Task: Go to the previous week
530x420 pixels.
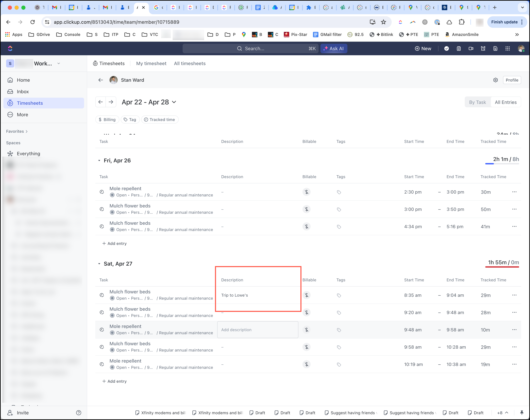Action: click(x=101, y=102)
